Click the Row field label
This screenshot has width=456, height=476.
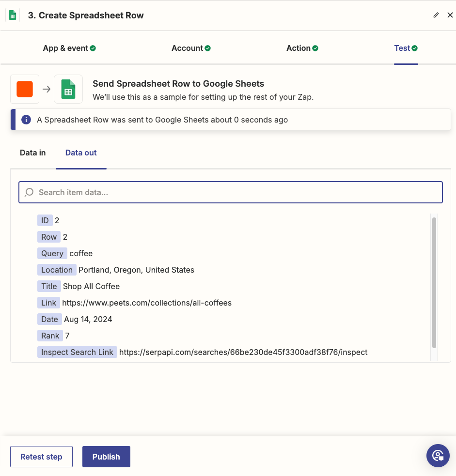[49, 237]
